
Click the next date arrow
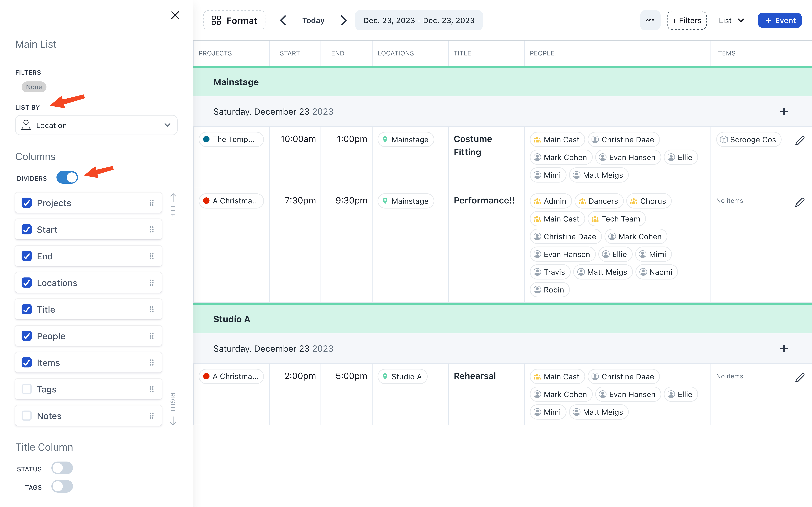click(343, 20)
